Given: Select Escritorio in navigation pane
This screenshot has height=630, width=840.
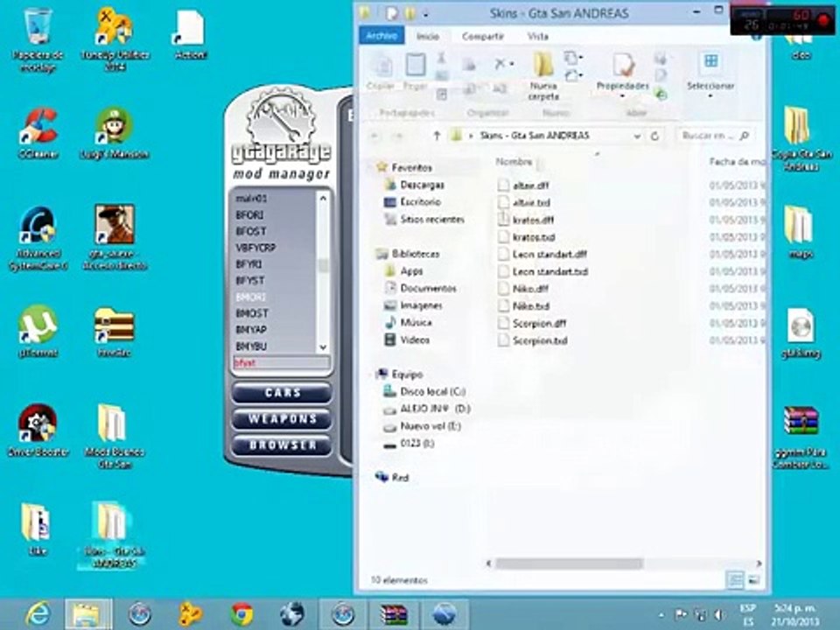Looking at the screenshot, I should [421, 202].
